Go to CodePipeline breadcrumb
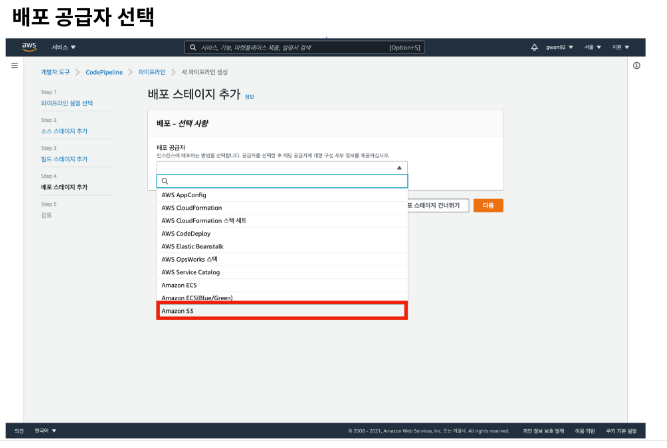This screenshot has height=448, width=667. point(104,72)
